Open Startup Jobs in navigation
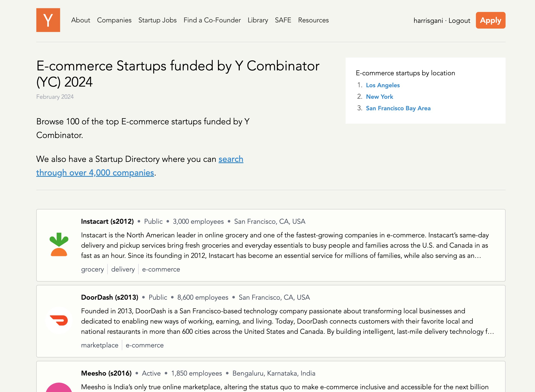Image resolution: width=535 pixels, height=392 pixels. pyautogui.click(x=157, y=20)
